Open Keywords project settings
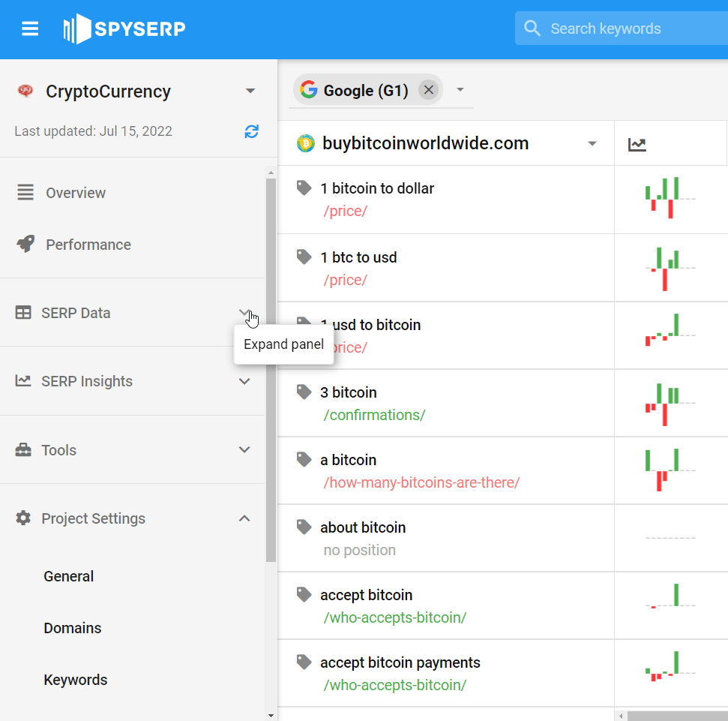This screenshot has height=721, width=728. 76,680
